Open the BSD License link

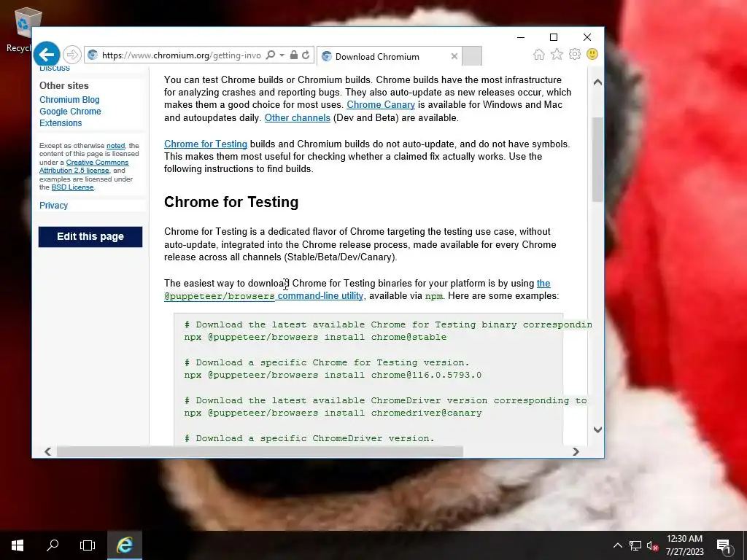click(72, 187)
